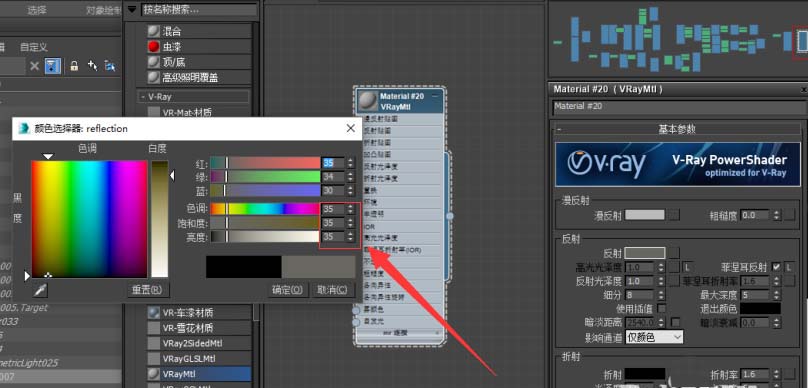
Task: Open the material browser options arrow by search box
Action: tap(132, 9)
